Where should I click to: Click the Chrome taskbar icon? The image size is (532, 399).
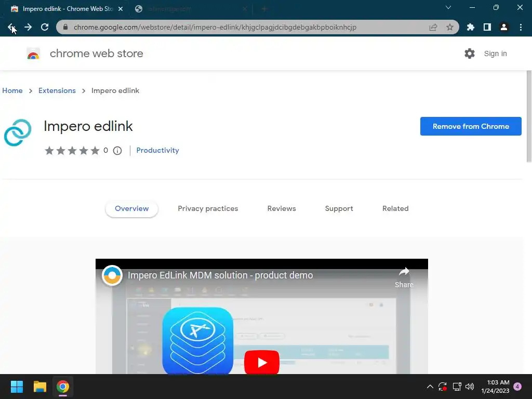pyautogui.click(x=63, y=387)
